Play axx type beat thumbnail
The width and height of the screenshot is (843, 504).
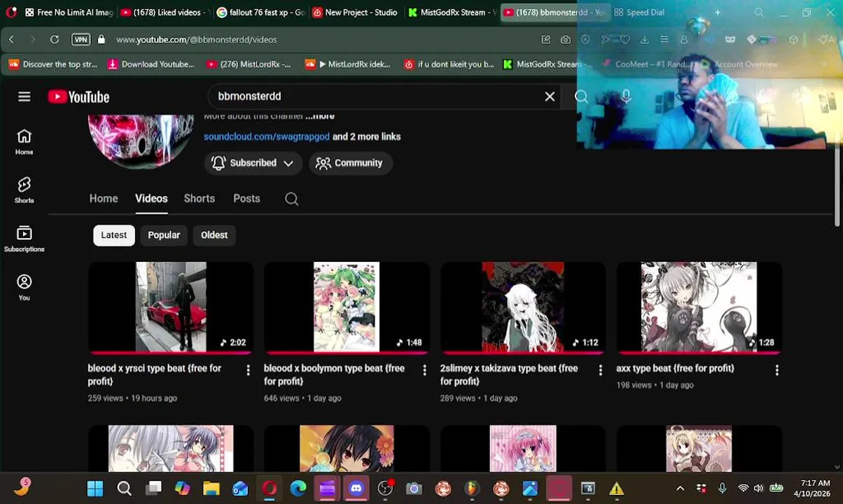point(699,307)
